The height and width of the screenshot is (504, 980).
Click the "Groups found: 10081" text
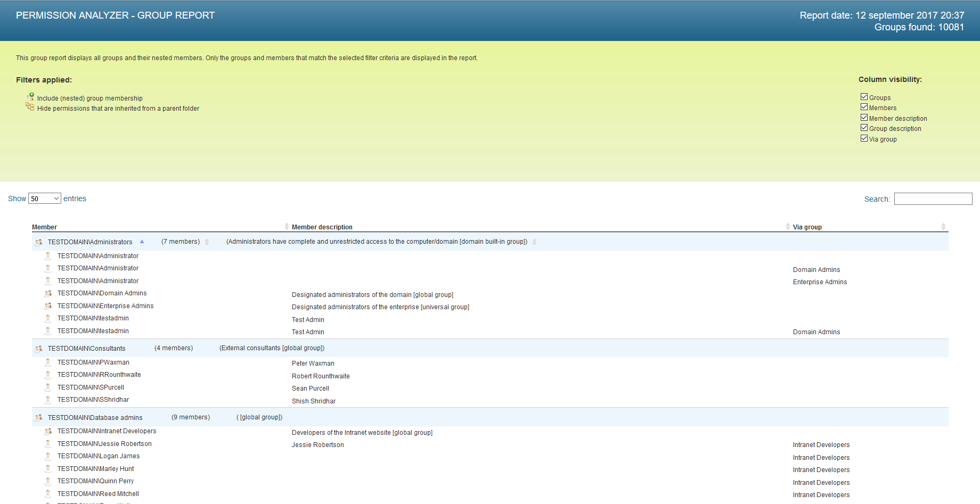tap(919, 27)
